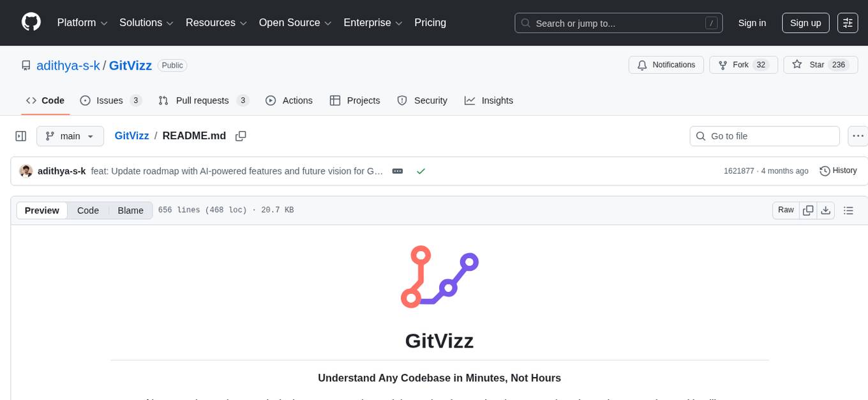The height and width of the screenshot is (400, 868).
Task: Expand the Resources menu
Action: click(x=216, y=22)
